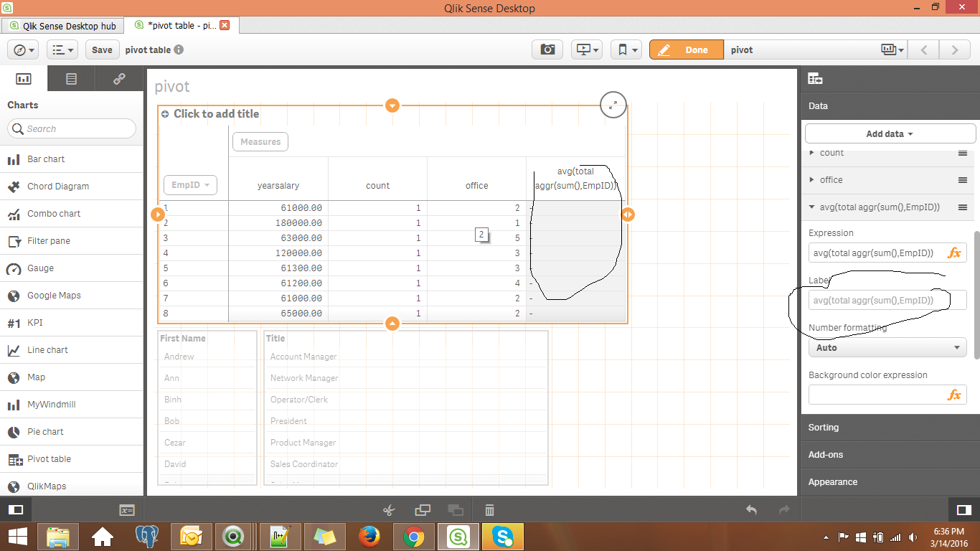Viewport: 980px width, 551px height.
Task: Click right edge handle of pivot
Action: point(627,214)
